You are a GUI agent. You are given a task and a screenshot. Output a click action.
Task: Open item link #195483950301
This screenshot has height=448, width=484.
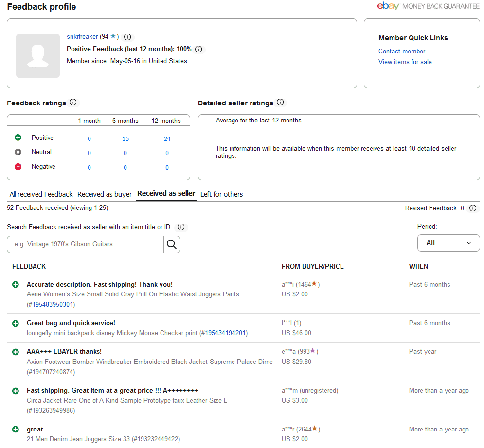pos(53,305)
